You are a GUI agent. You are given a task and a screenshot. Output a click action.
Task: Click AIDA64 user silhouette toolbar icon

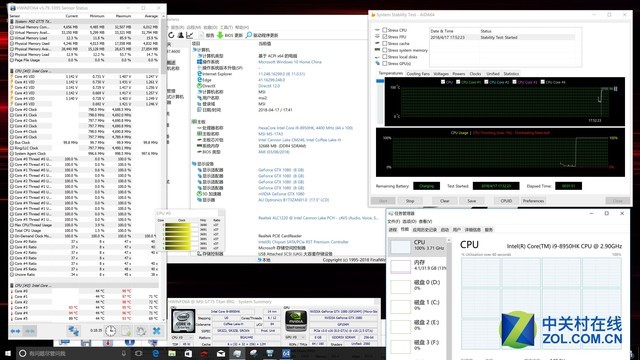[x=180, y=36]
